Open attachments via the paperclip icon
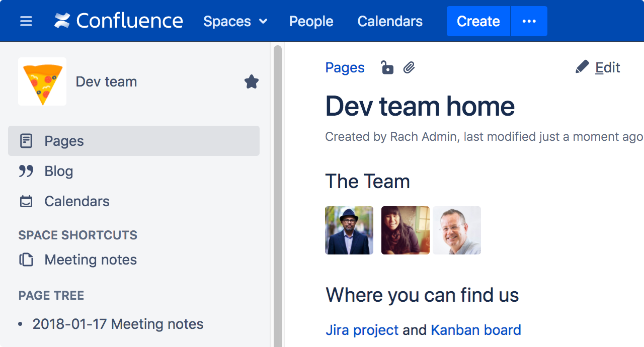Screen dimensions: 644x347 click(409, 67)
